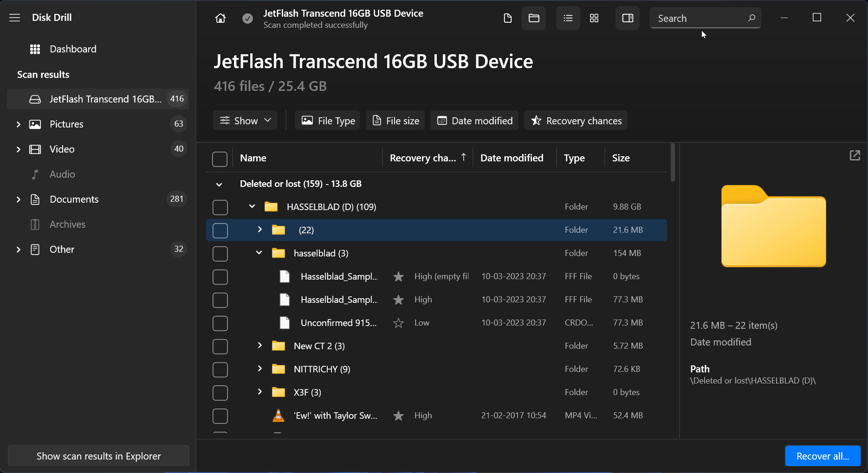This screenshot has height=473, width=868.
Task: Open preview in external window icon
Action: (x=855, y=155)
